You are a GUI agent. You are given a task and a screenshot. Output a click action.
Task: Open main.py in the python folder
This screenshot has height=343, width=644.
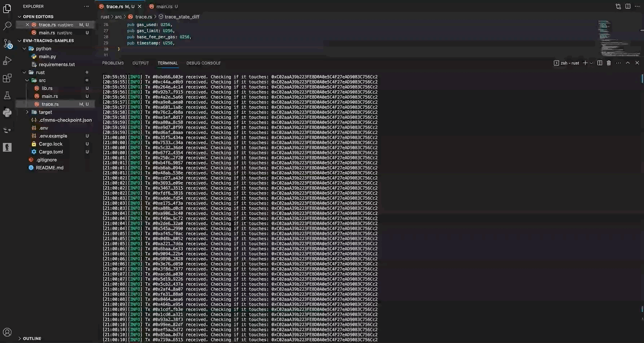pos(47,57)
